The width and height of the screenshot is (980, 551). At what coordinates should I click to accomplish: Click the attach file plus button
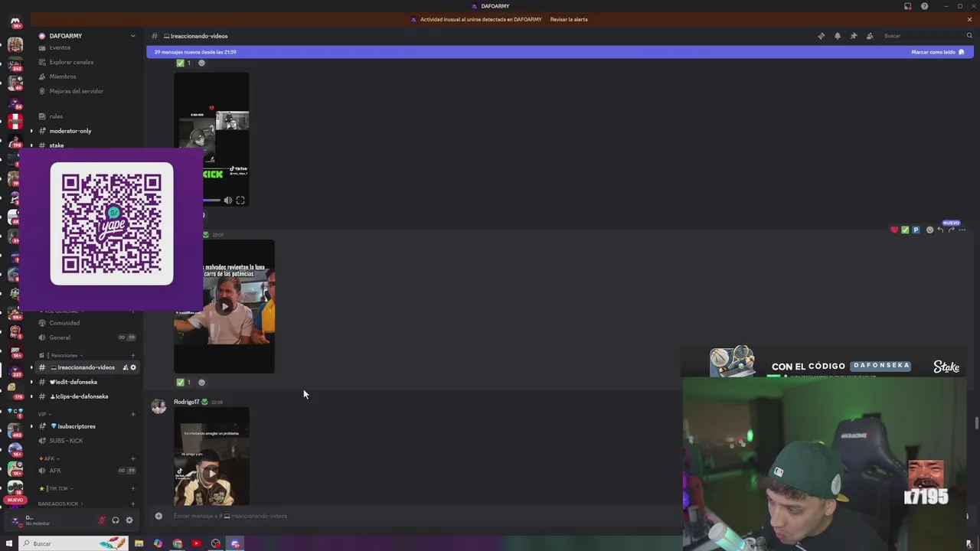[158, 516]
